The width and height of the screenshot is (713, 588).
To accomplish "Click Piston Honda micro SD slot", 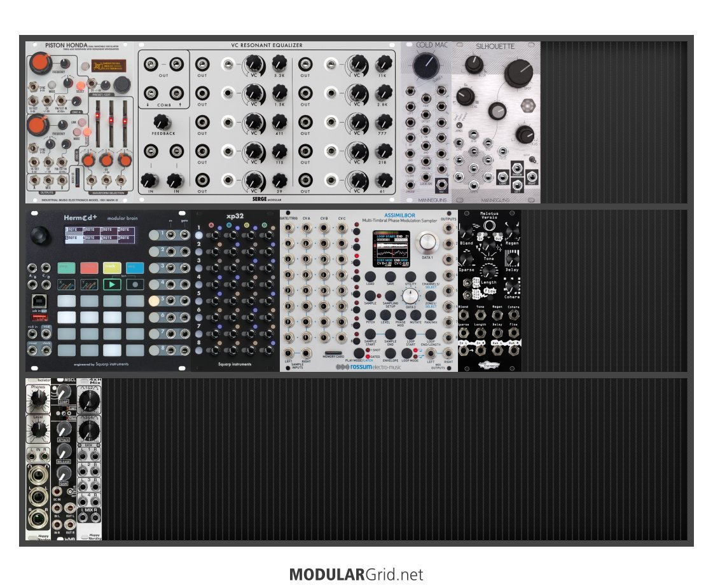I will pos(78,177).
